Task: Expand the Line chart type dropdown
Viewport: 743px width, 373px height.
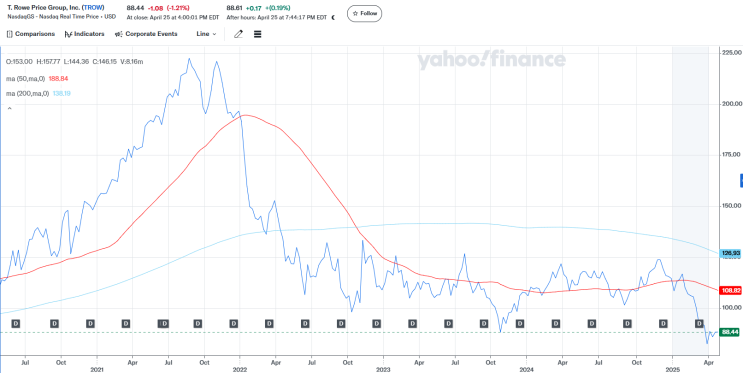Action: click(x=206, y=34)
